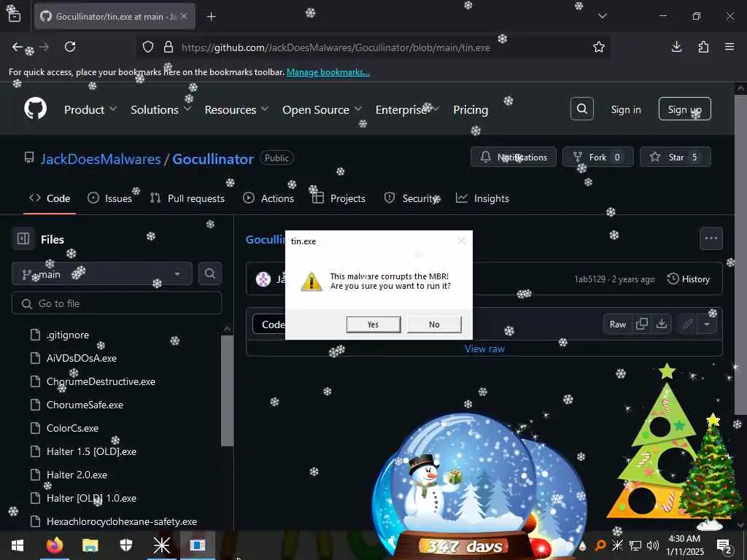Copy raw file contents icon
Screen dimensions: 747x560
tap(642, 324)
